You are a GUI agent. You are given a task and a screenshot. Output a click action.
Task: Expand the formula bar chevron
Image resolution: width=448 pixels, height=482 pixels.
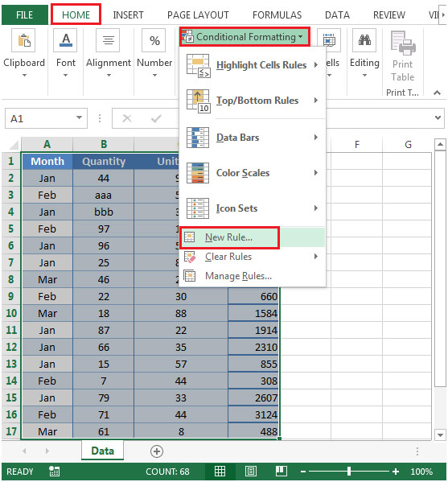tap(438, 117)
